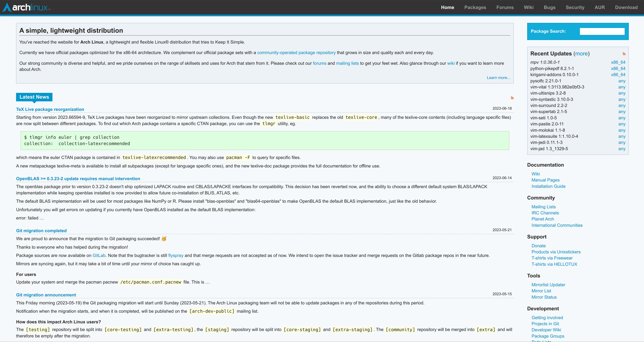This screenshot has width=644, height=342.
Task: Open vim-vital package update entry
Action: coord(557,87)
